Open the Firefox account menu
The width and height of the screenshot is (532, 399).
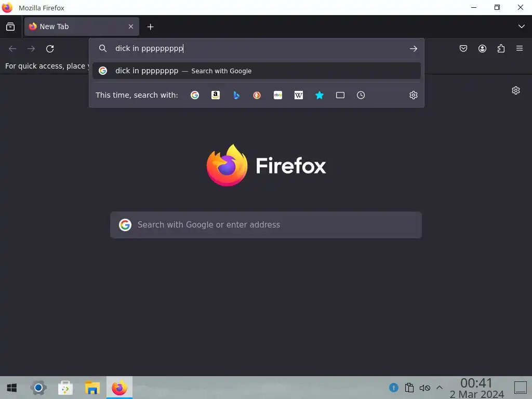click(x=482, y=48)
